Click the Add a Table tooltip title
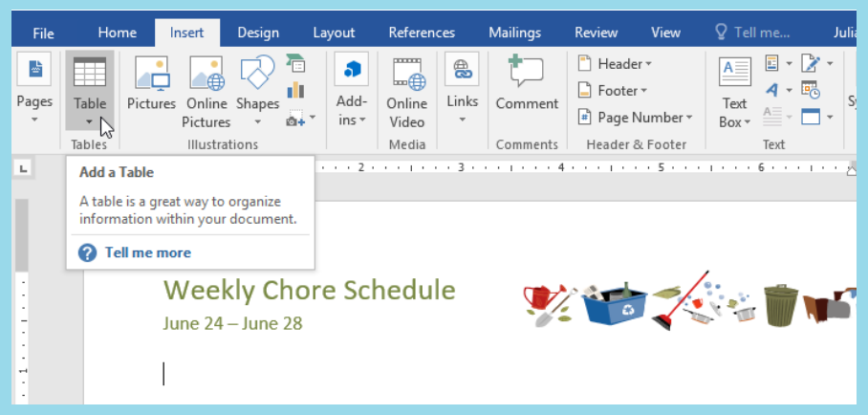 [x=117, y=172]
